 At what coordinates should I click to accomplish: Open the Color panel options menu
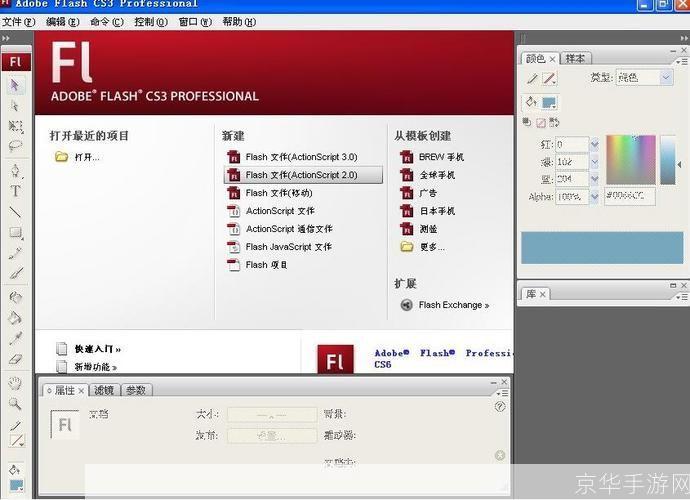[x=682, y=62]
